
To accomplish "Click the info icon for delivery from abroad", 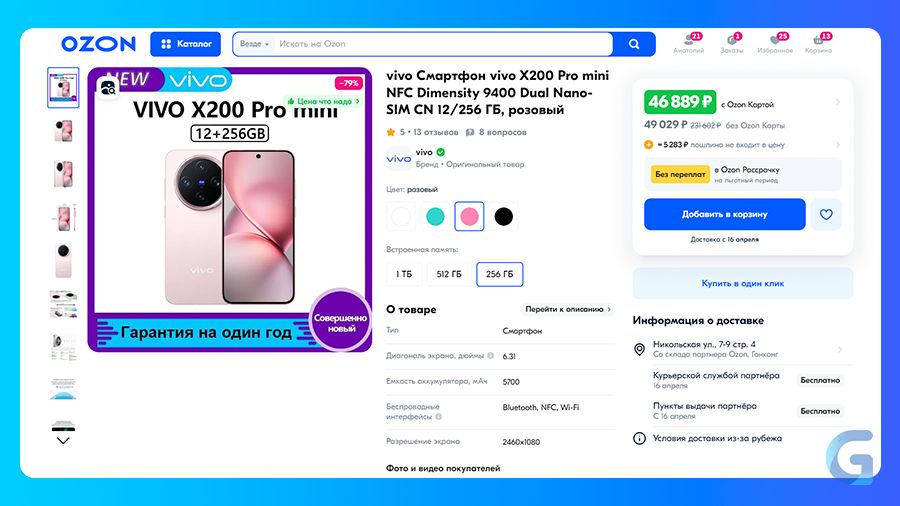I will click(639, 438).
